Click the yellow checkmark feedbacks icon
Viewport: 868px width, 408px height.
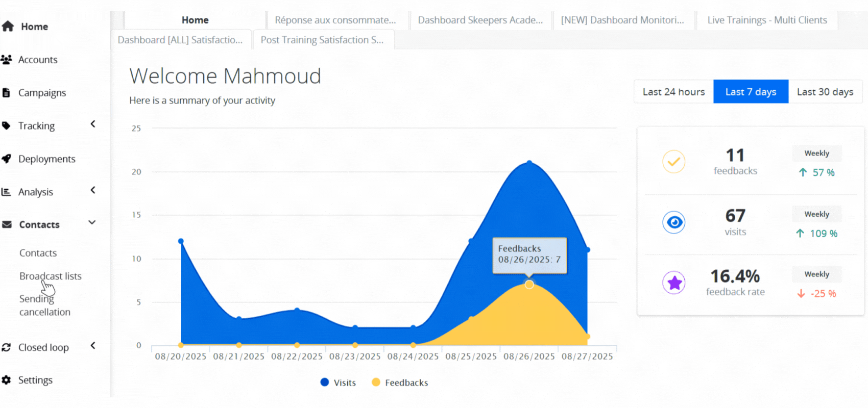(673, 162)
